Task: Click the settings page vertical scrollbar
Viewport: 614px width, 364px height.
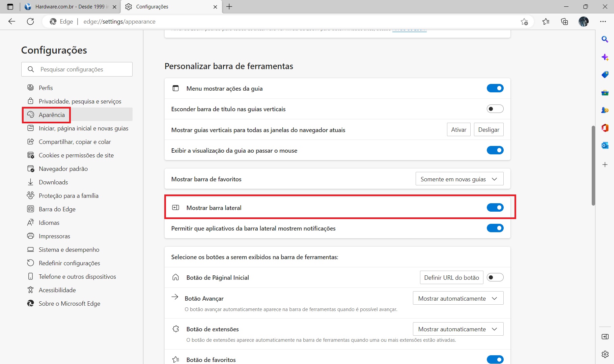Action: click(593, 165)
